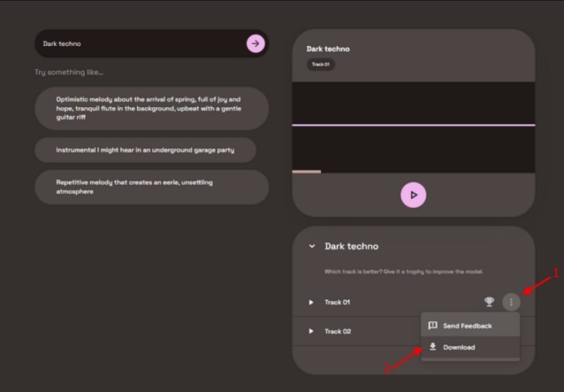Image resolution: width=564 pixels, height=392 pixels.
Task: Click the playback progress bar under the waveform
Action: [413, 172]
